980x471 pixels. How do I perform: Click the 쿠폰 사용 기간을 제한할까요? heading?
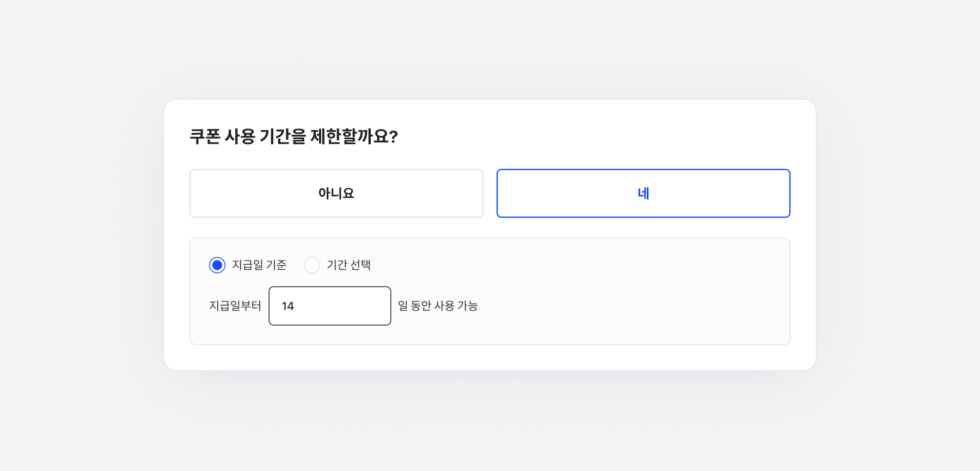pyautogui.click(x=293, y=136)
